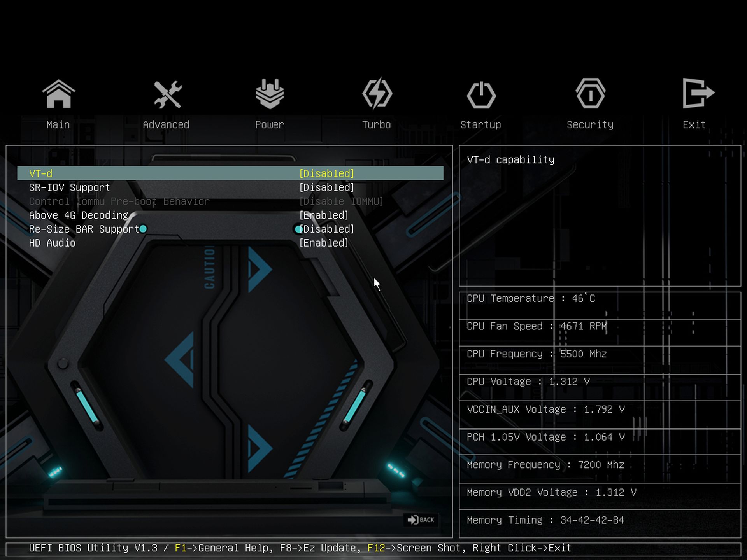Change SR-IOV Support Disabled value
The width and height of the screenshot is (747, 560).
pos(326,187)
